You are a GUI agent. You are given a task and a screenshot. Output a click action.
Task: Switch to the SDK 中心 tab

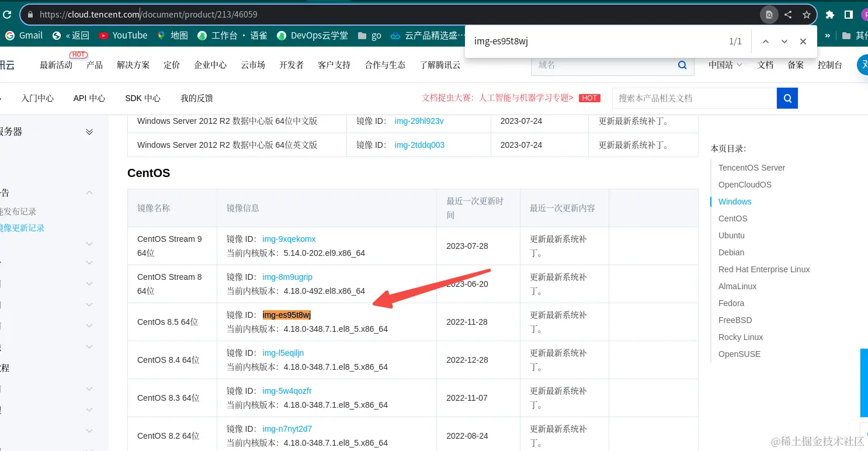(143, 98)
